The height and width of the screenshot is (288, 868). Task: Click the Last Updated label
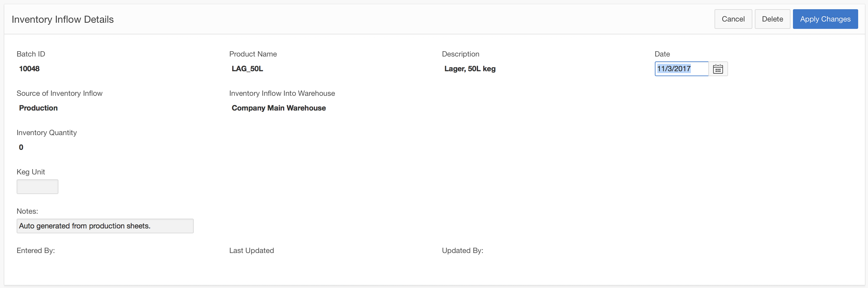(x=251, y=251)
